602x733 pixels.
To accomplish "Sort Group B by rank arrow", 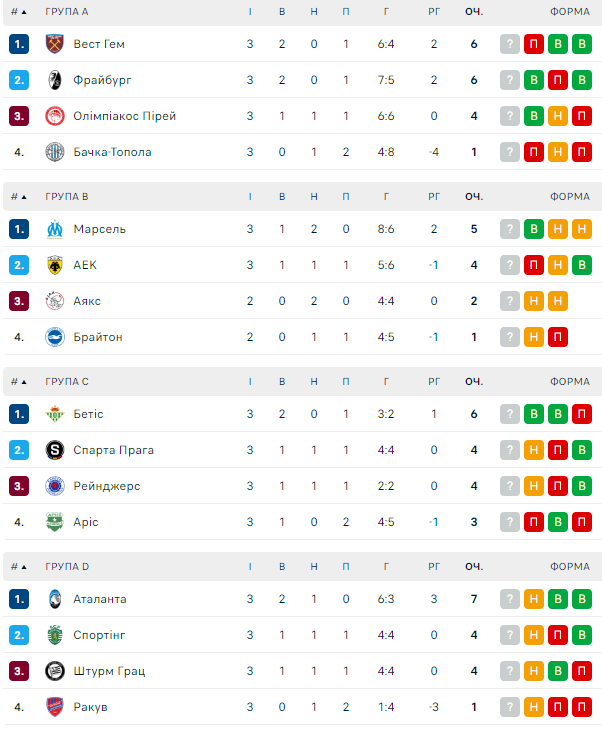I will 24,197.
